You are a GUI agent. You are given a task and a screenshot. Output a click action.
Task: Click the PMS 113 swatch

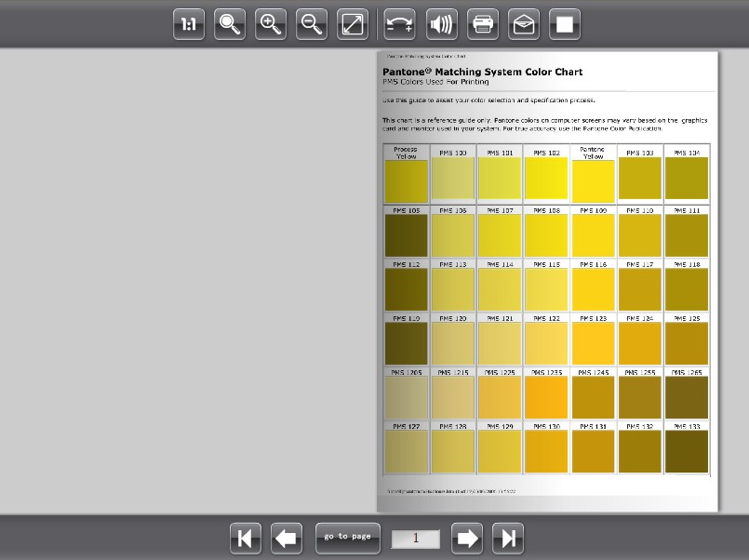point(453,289)
